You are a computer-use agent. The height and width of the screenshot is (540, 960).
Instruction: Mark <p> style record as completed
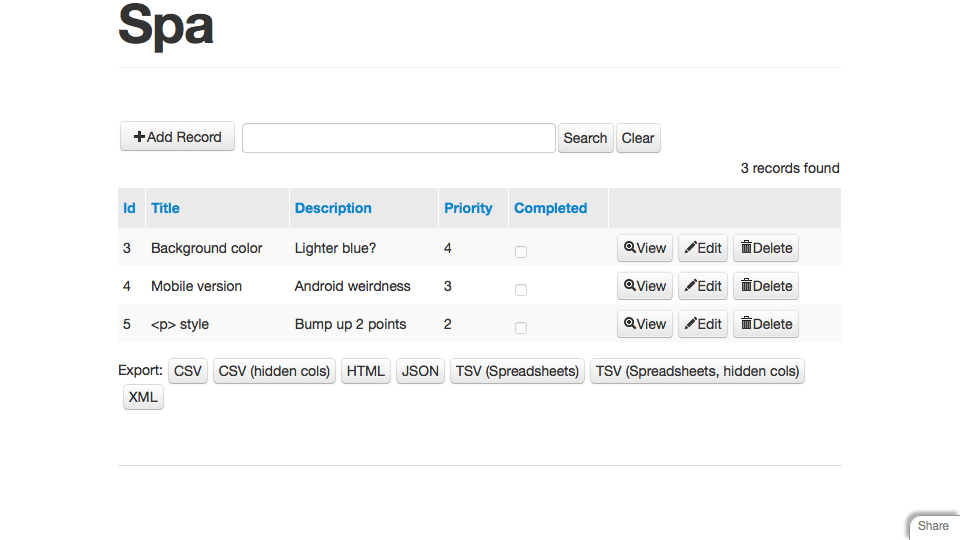coord(521,328)
